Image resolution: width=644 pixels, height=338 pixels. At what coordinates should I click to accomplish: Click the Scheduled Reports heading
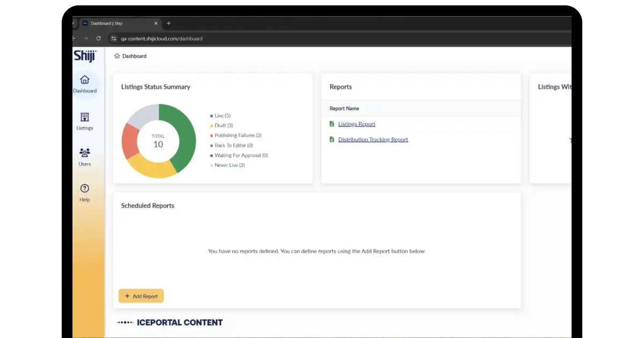click(148, 205)
